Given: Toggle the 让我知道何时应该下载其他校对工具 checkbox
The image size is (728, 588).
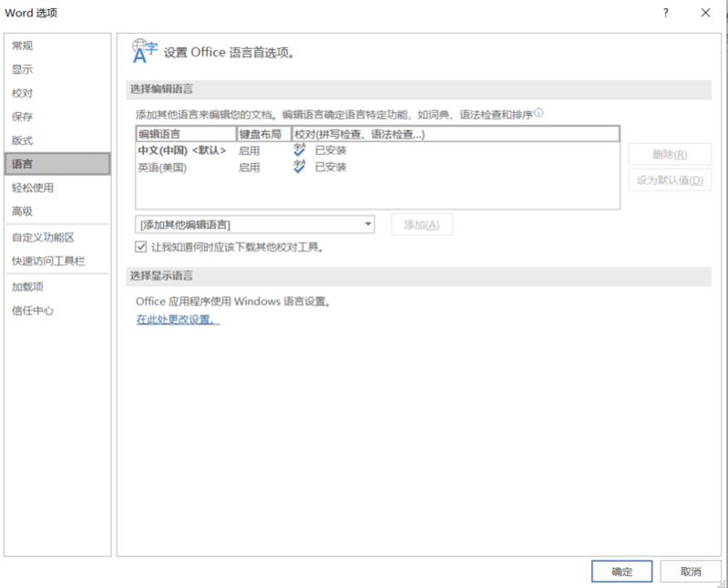Looking at the screenshot, I should click(141, 246).
